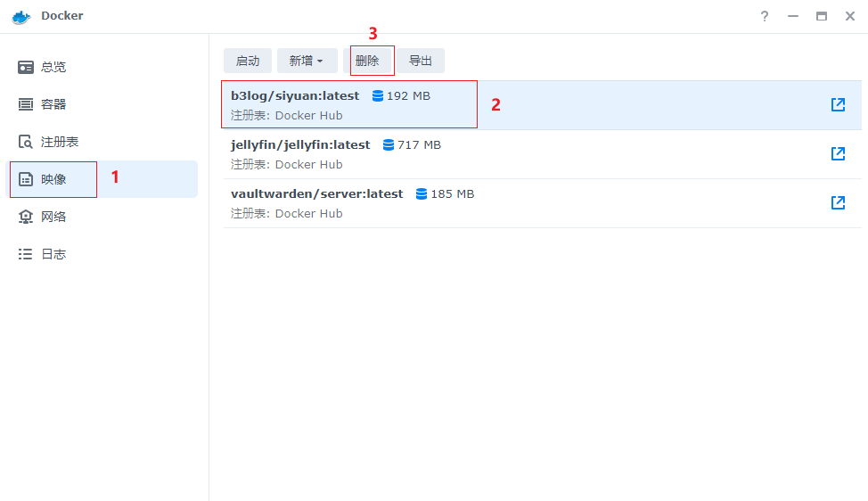Click Docker Hub registry text under b3log/siyuan

point(309,116)
